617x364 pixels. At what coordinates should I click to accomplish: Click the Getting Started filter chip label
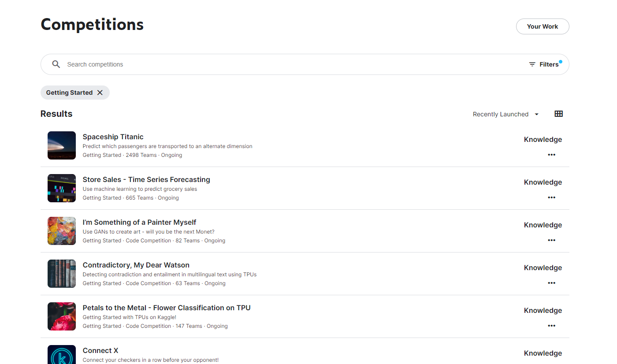(x=69, y=93)
